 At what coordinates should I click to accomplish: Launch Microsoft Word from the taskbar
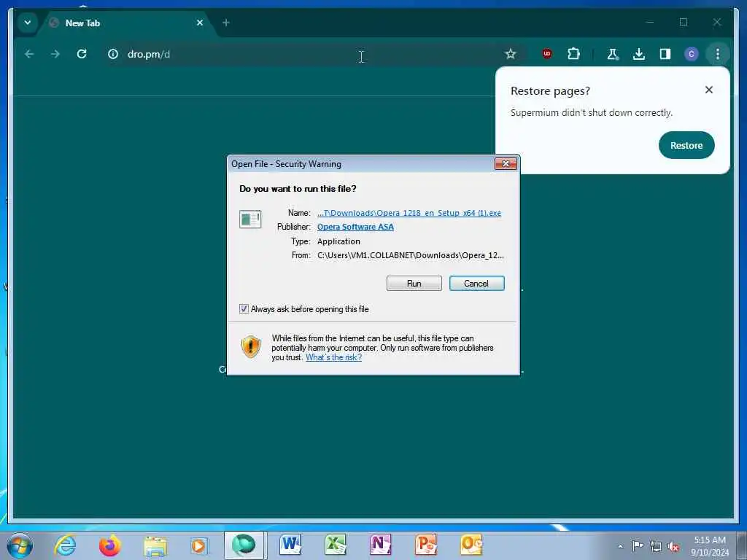290,544
